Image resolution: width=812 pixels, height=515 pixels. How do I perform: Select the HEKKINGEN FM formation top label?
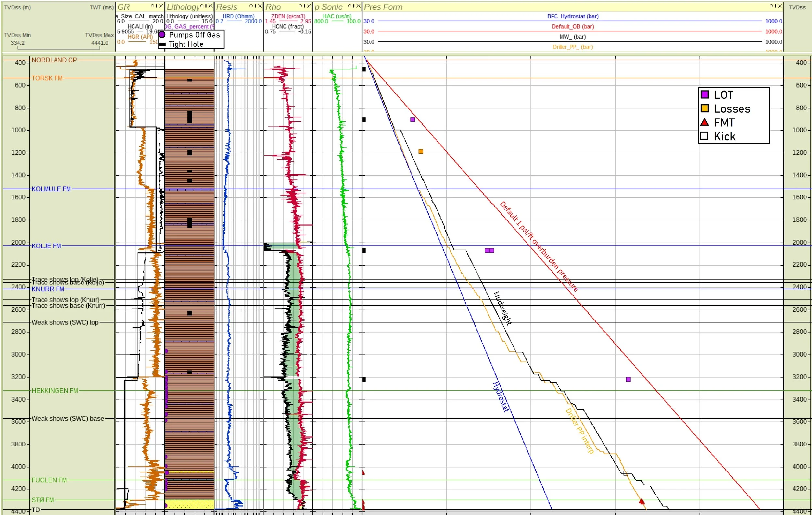pos(55,391)
